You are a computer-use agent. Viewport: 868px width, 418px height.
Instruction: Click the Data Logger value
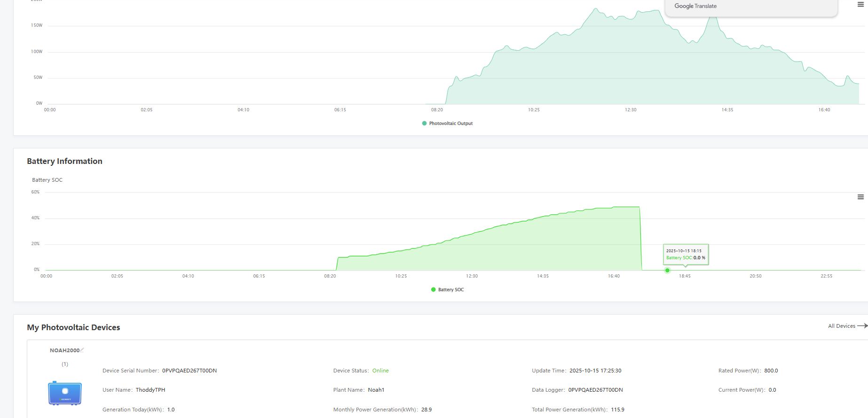(x=595, y=390)
